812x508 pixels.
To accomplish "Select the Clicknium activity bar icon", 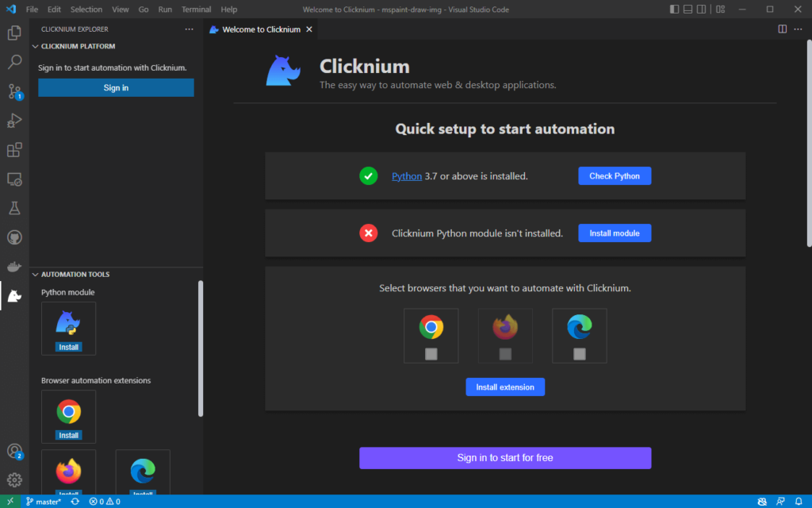I will (14, 296).
